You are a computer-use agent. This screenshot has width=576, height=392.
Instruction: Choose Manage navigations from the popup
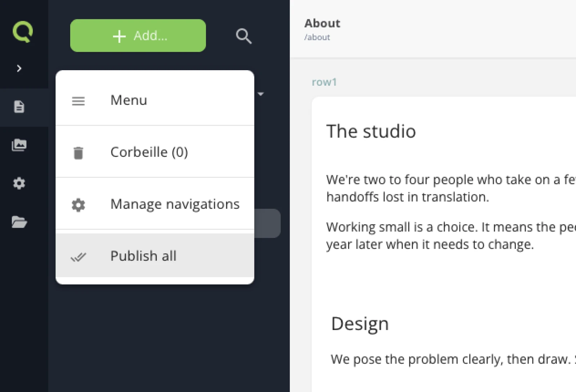pos(155,204)
